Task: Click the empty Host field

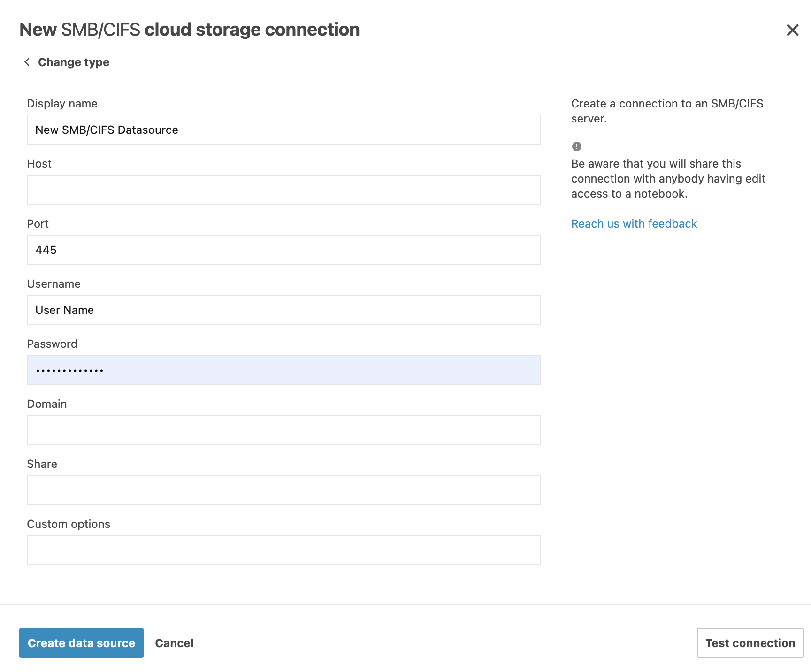Action: click(x=284, y=190)
